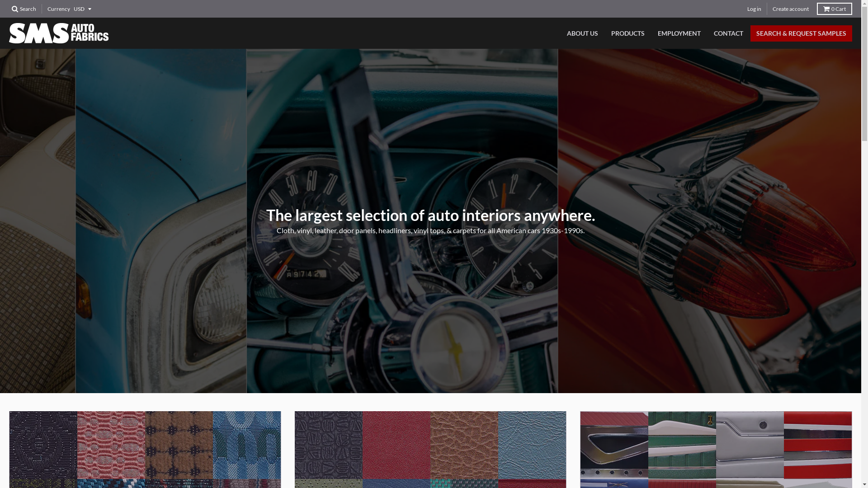Click the hero banner headline text

[x=430, y=215]
